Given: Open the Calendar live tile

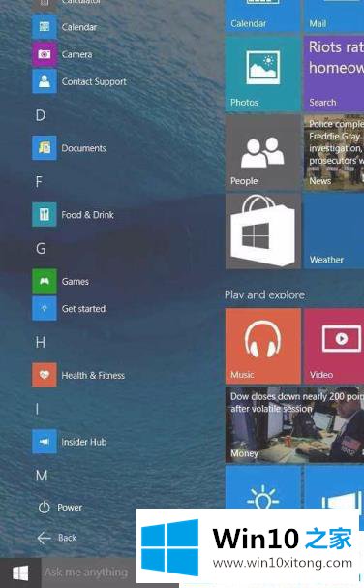Looking at the screenshot, I should (x=262, y=16).
